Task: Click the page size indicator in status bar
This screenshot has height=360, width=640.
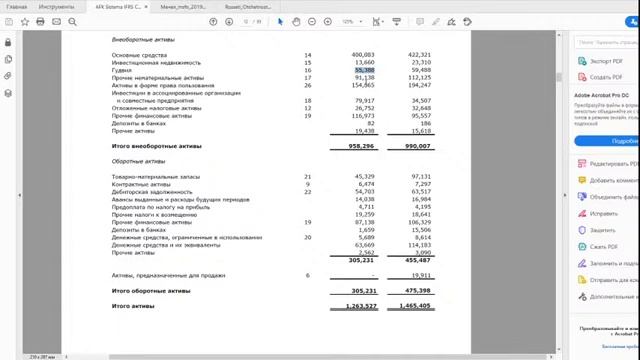Action: tap(42, 357)
